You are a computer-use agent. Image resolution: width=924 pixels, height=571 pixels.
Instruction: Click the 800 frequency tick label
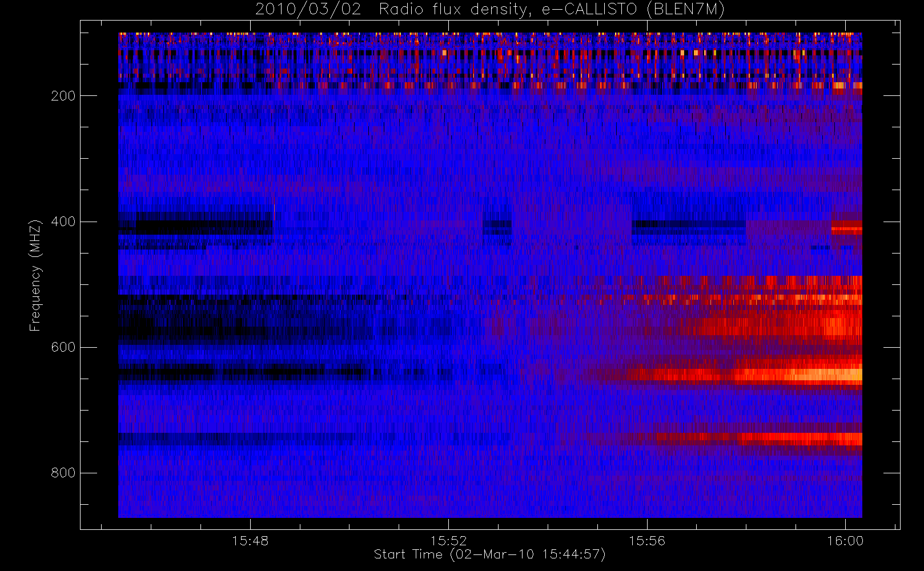click(x=63, y=473)
